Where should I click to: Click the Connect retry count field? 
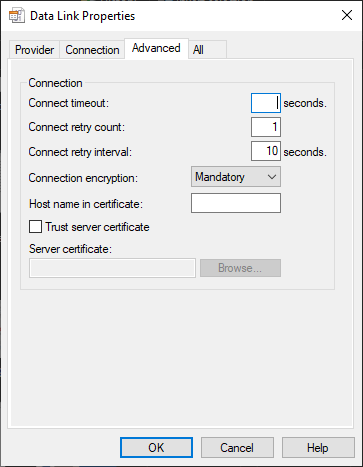point(266,127)
